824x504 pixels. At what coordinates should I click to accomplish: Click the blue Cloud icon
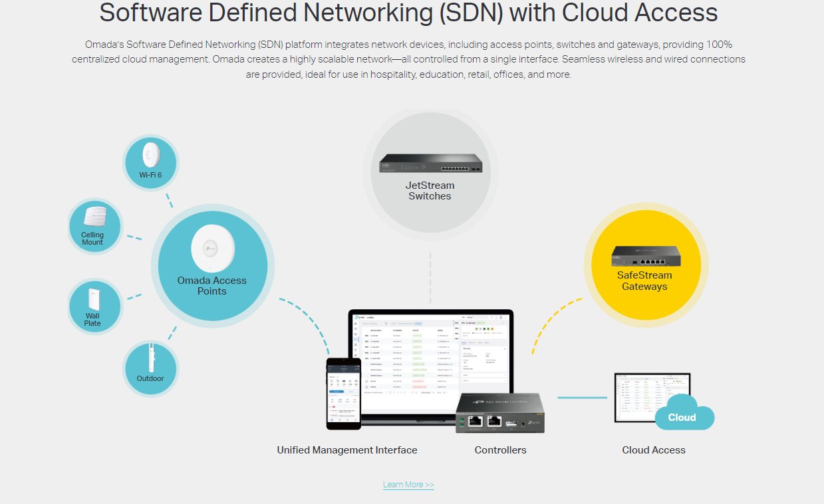[684, 413]
